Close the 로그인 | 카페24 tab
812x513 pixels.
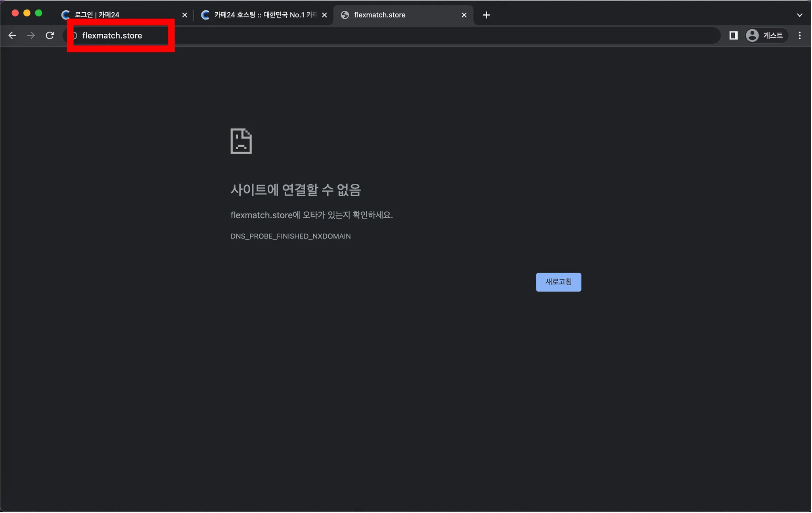click(x=184, y=15)
